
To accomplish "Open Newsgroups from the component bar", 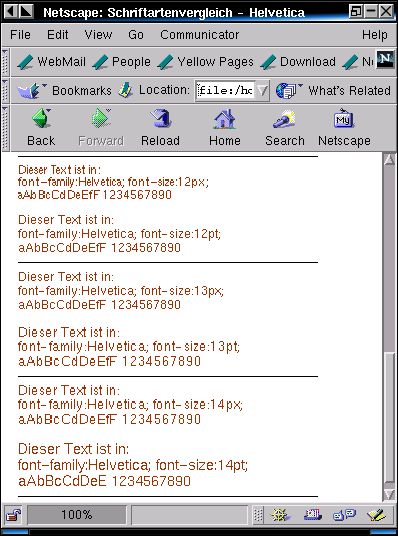I will point(344,515).
